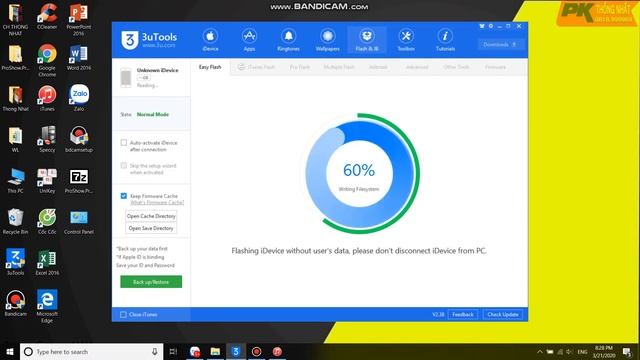Switch to the Advanced tab
640x360 pixels.
pyautogui.click(x=417, y=67)
